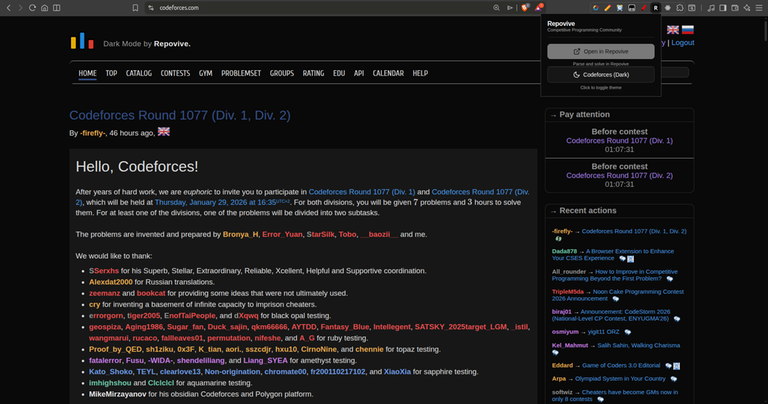Navigate to PROBLEMSET

coord(241,73)
